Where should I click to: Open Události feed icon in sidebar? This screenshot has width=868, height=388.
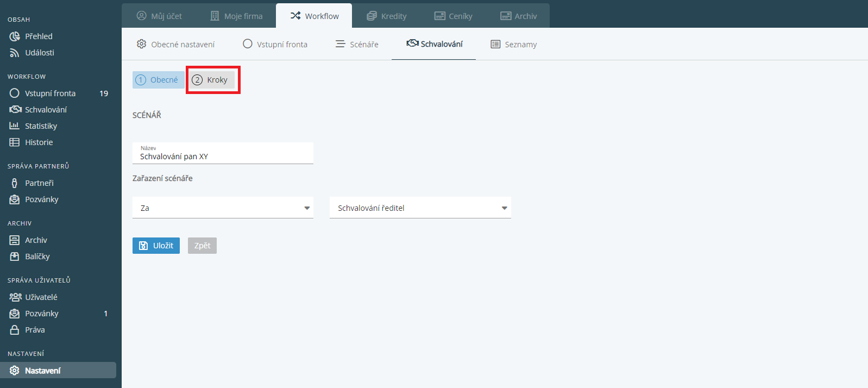click(x=15, y=53)
